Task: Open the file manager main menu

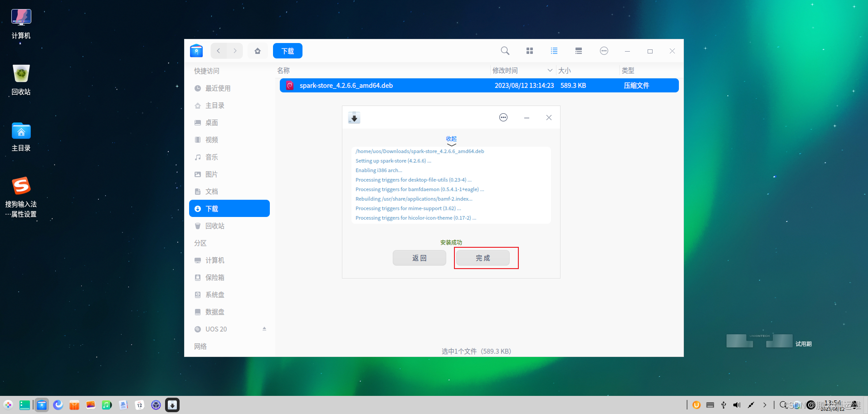Action: point(604,51)
